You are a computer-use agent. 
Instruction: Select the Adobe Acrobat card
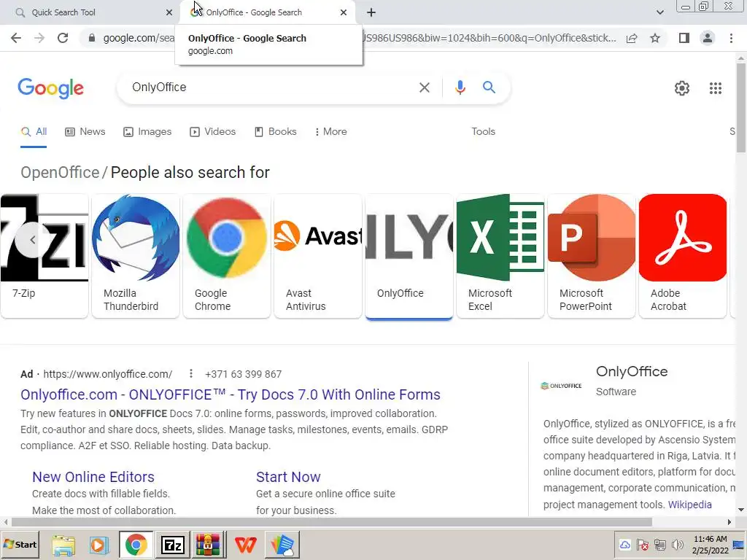pyautogui.click(x=683, y=256)
